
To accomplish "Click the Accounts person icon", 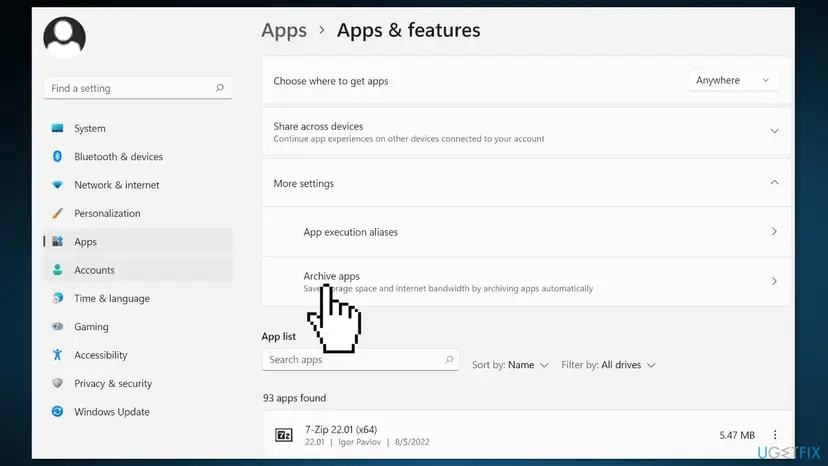I will tap(58, 269).
